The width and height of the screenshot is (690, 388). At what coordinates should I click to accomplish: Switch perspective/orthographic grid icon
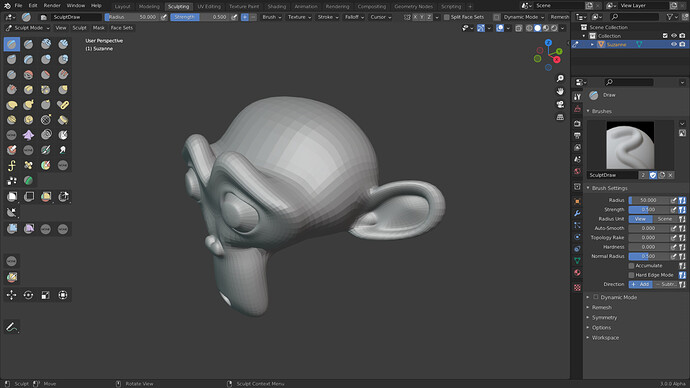(x=560, y=117)
